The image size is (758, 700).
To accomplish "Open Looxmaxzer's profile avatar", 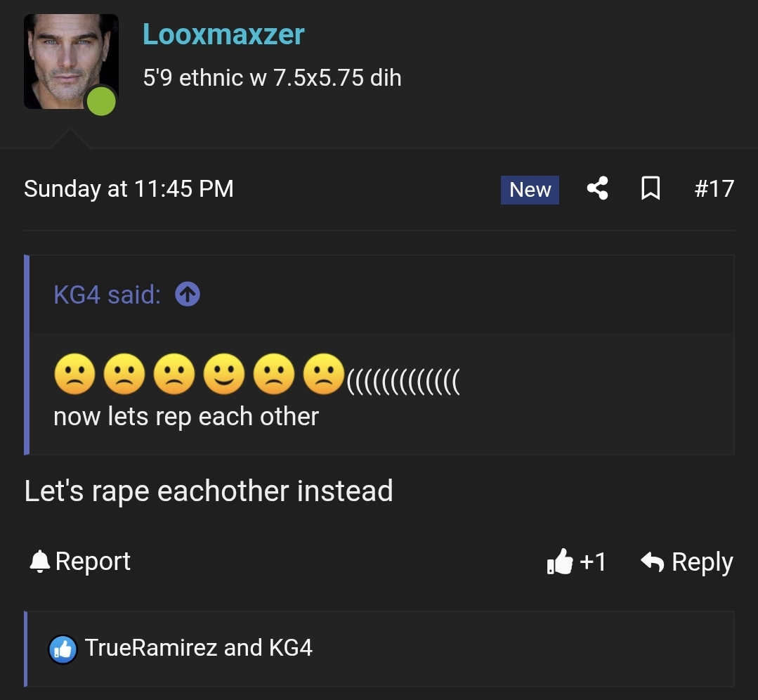I will [70, 61].
